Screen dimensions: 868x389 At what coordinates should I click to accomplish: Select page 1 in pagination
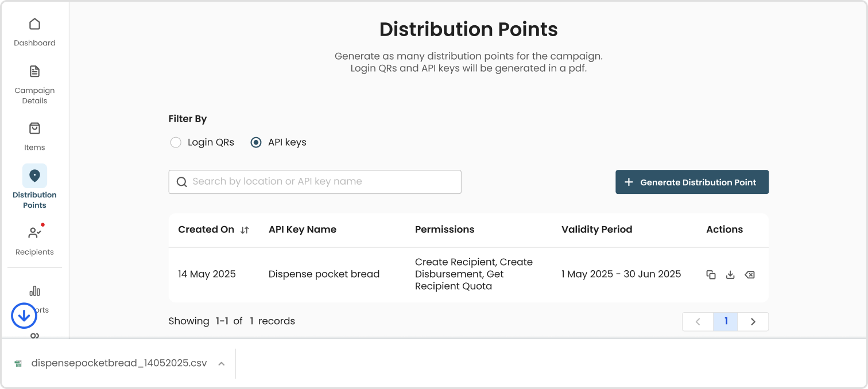tap(726, 322)
